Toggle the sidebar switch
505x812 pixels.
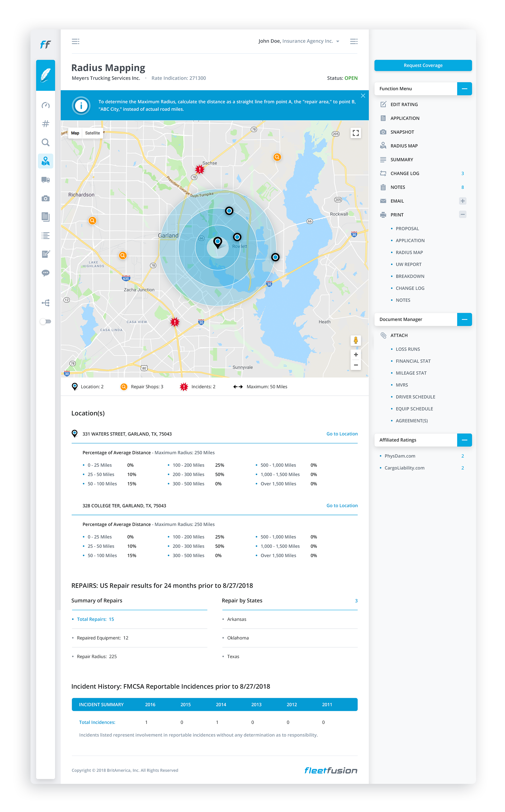coord(46,321)
